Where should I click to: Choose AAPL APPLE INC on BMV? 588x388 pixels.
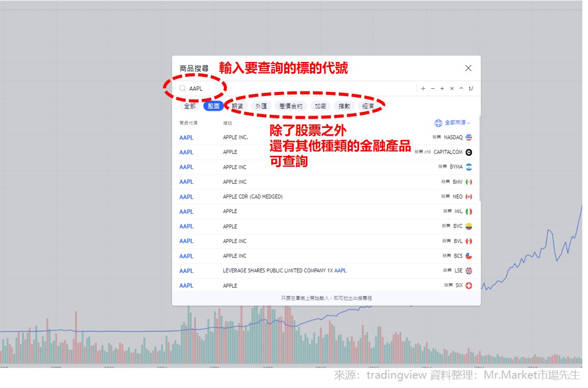point(325,182)
